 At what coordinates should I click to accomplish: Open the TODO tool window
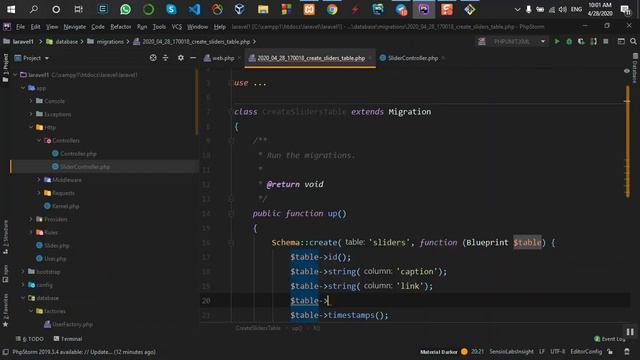coord(29,339)
